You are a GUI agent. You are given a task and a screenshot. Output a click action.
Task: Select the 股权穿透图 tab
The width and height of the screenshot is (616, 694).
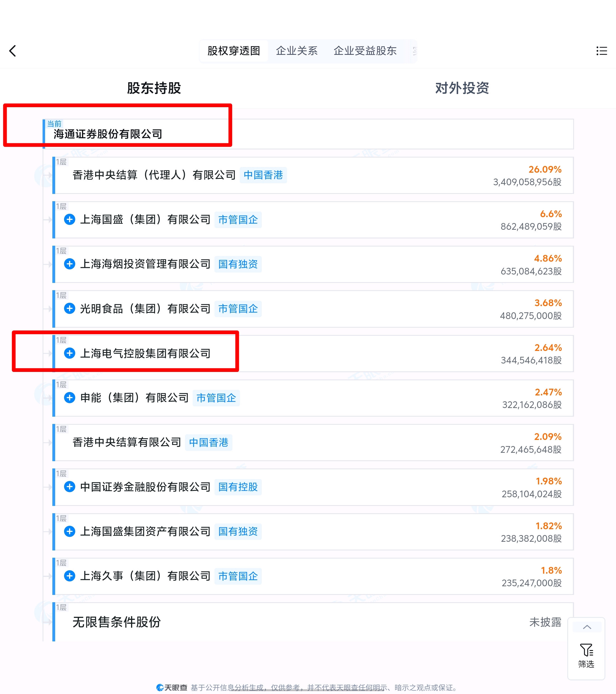(234, 51)
